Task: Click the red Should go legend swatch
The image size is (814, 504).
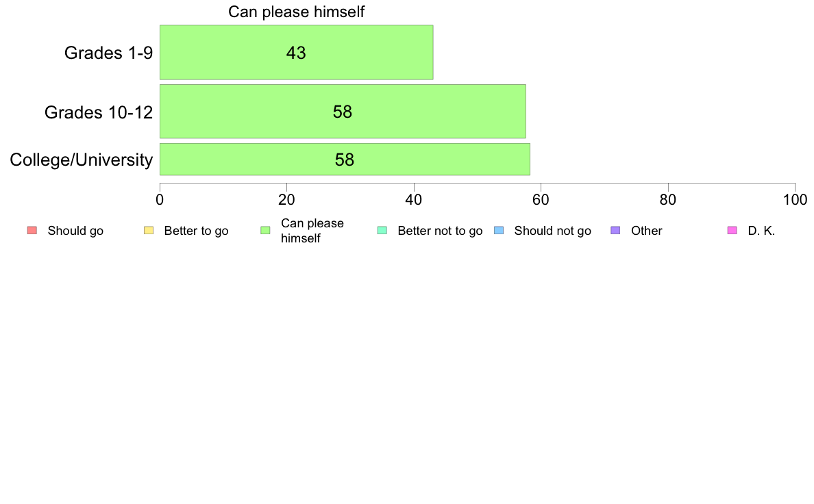Action: (x=32, y=231)
